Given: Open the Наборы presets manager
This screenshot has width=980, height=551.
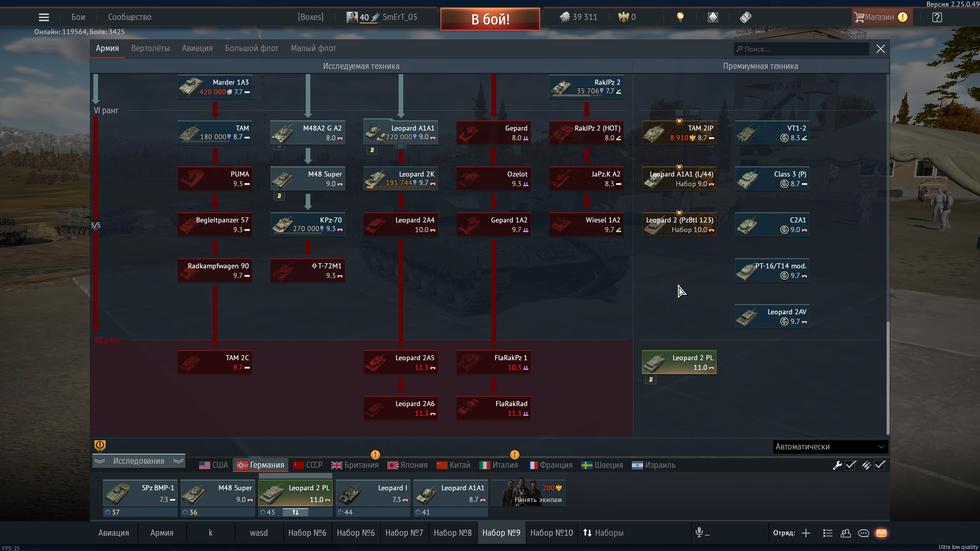Looking at the screenshot, I should (603, 533).
